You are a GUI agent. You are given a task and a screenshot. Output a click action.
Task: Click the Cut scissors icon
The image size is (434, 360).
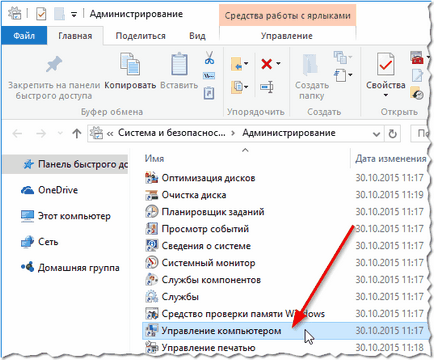click(x=209, y=58)
